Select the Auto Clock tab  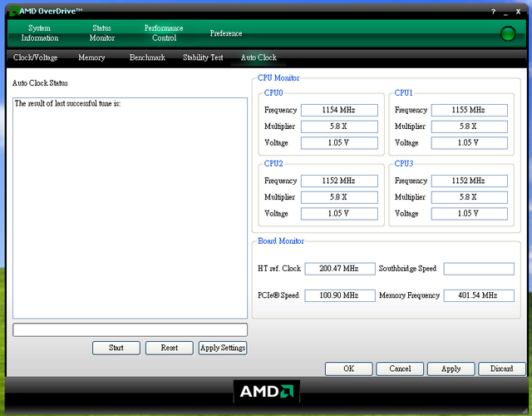259,57
